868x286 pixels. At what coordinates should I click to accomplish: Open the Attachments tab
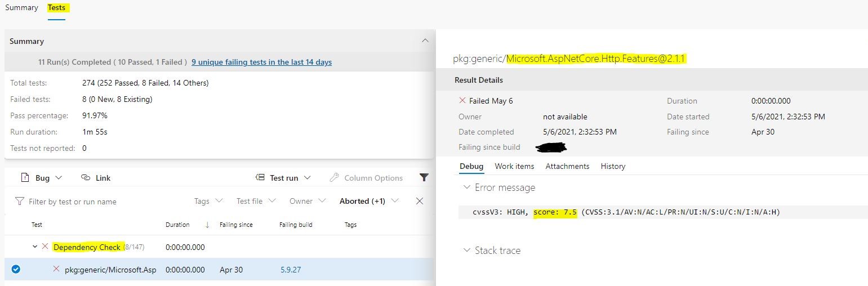[x=567, y=166]
